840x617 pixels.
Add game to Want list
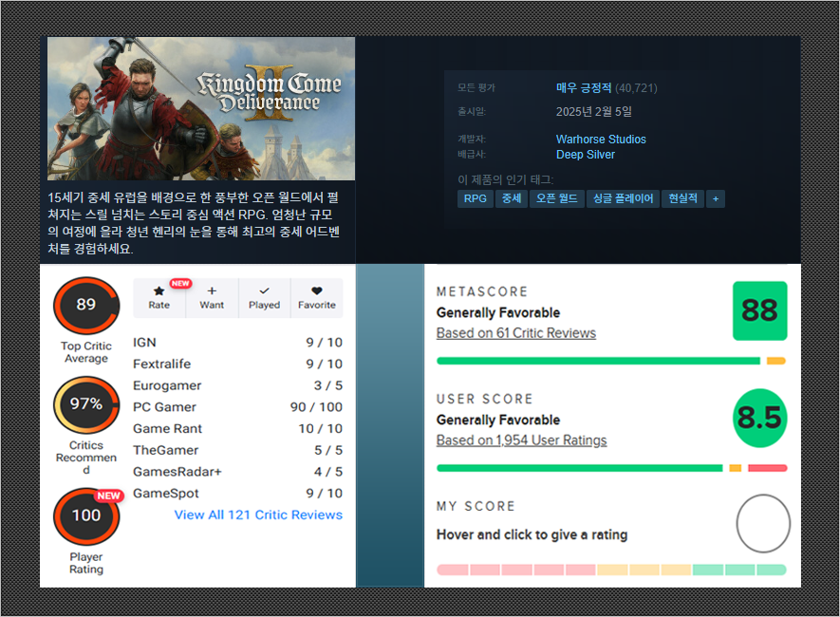pos(213,298)
